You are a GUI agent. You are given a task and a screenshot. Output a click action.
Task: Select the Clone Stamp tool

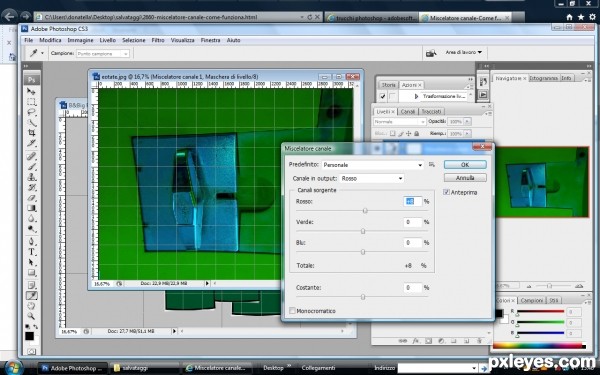31,177
